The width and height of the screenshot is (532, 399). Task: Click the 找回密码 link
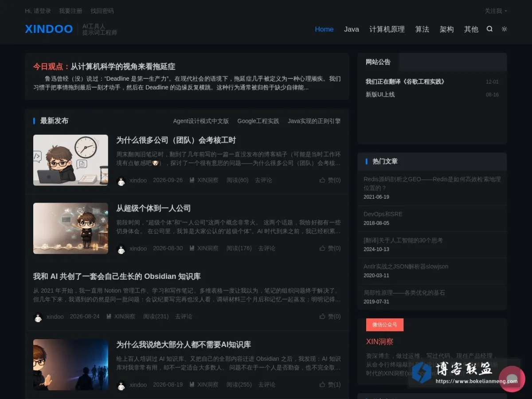(x=102, y=11)
